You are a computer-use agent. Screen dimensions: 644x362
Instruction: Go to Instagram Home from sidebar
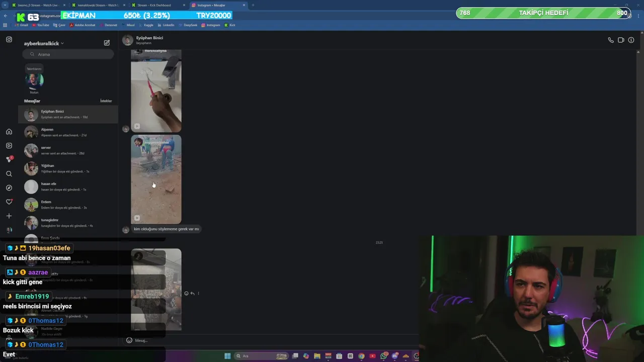pos(9,132)
